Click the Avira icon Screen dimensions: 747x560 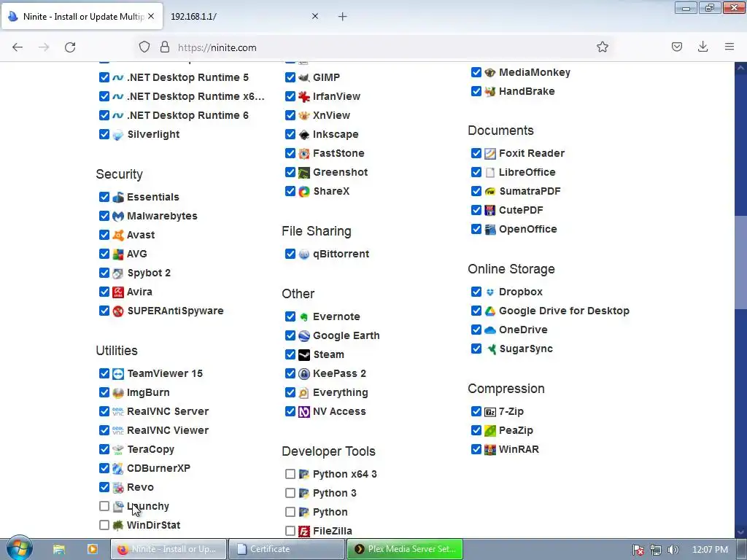118,292
